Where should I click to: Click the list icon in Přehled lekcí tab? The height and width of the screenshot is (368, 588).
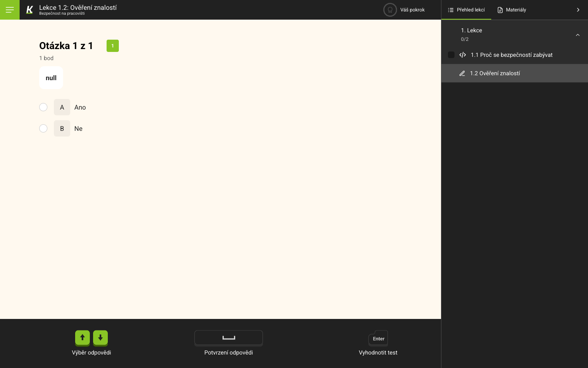coord(451,10)
